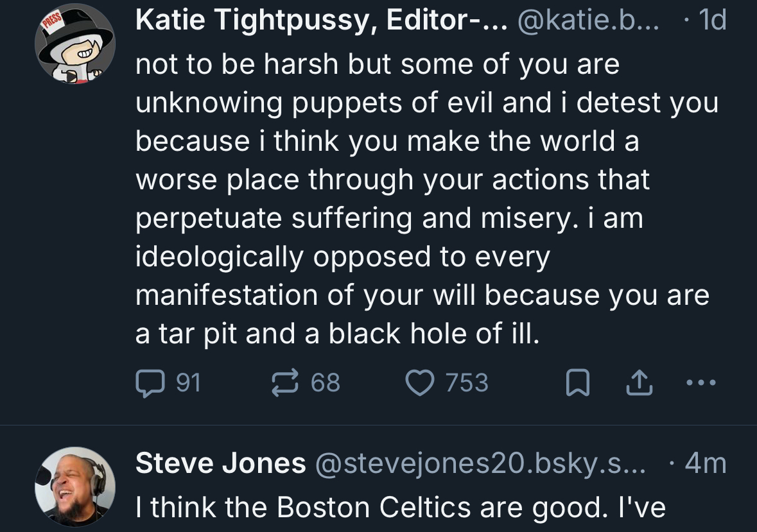Open Steve's post about the Boston Celtics
757x532 pixels.
click(x=401, y=508)
